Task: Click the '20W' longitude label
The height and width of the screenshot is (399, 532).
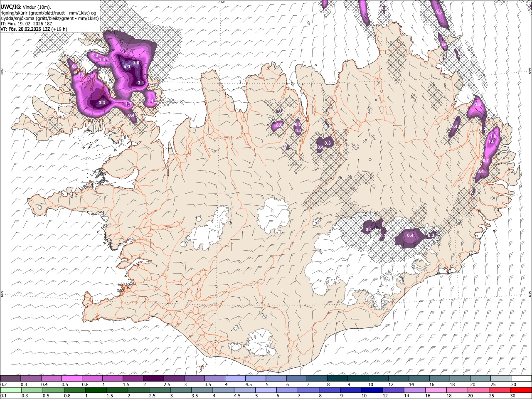Action: click(221, 2)
